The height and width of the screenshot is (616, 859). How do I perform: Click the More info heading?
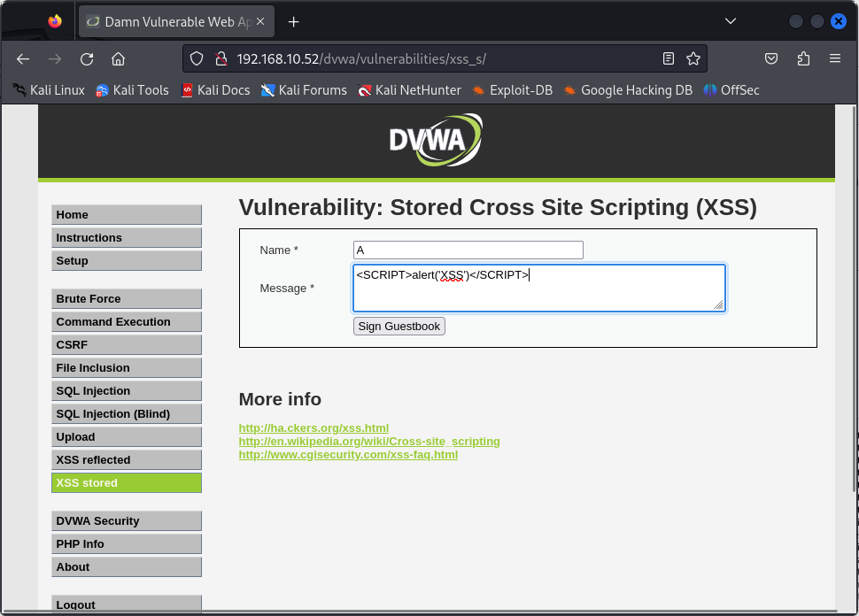[x=280, y=399]
